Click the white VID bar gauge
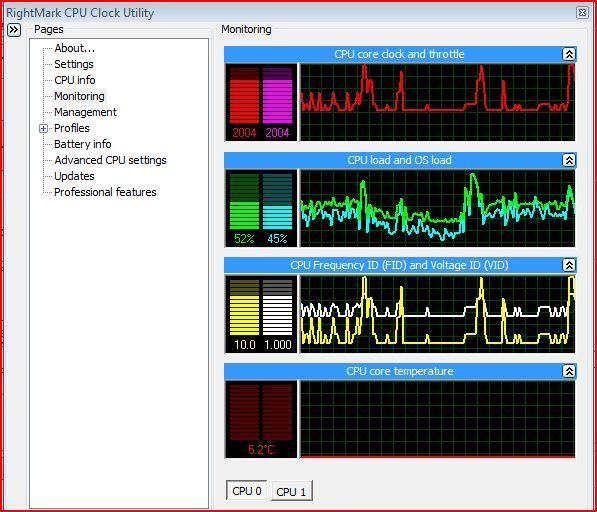Image resolution: width=597 pixels, height=512 pixels. [x=278, y=307]
